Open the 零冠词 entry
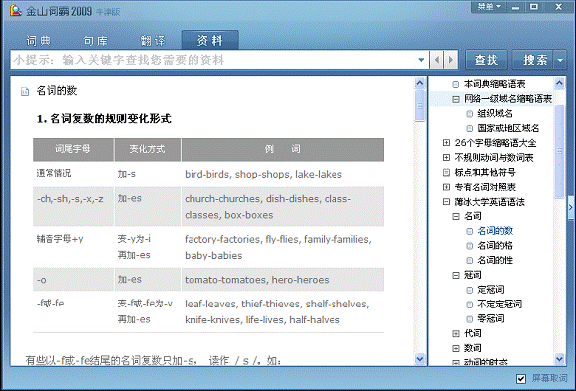Image resolution: width=576 pixels, height=391 pixels. (491, 319)
